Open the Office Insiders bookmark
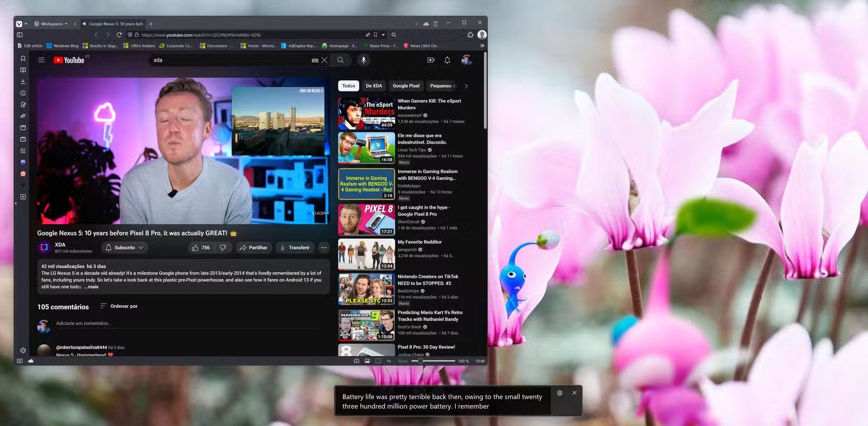 (x=139, y=46)
